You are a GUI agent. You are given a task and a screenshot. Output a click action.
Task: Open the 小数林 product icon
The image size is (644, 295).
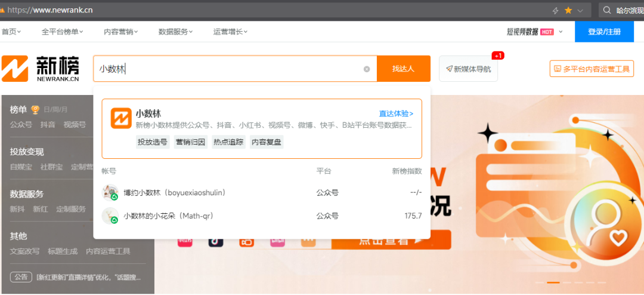click(x=121, y=118)
